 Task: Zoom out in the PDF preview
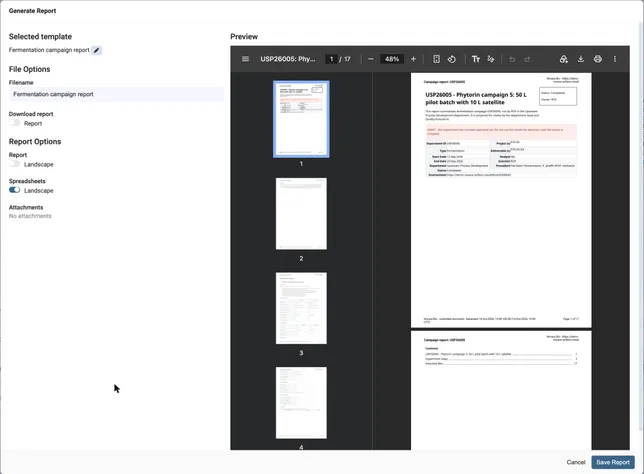pos(371,59)
